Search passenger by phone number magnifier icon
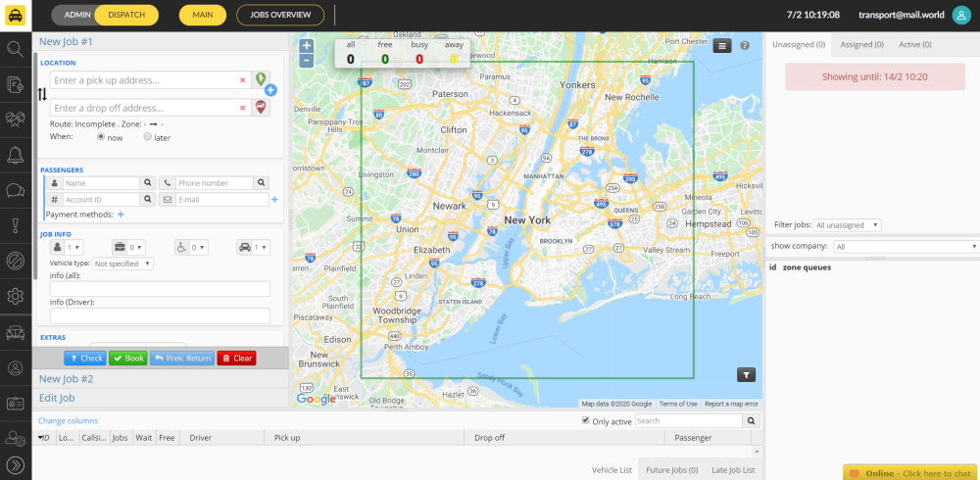Screen dimensions: 980x480 [x=262, y=183]
